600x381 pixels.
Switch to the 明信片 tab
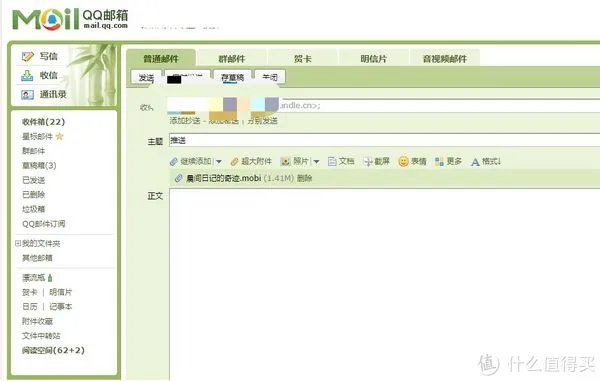[x=374, y=59]
